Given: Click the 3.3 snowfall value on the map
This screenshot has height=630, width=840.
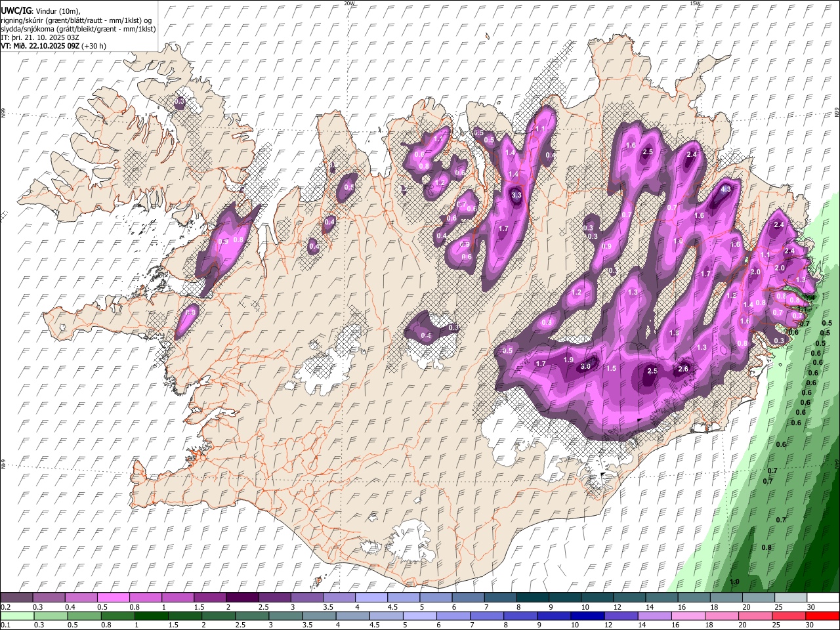Looking at the screenshot, I should [516, 195].
